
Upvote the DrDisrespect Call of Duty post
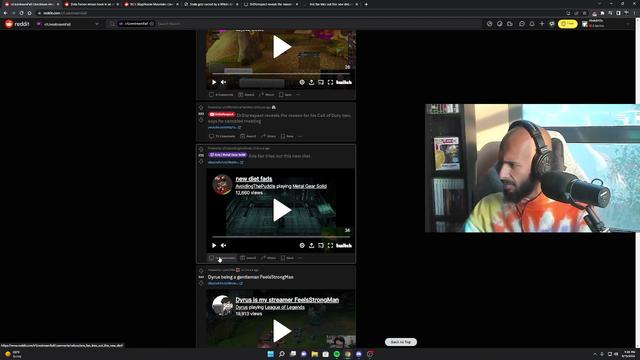tap(201, 108)
